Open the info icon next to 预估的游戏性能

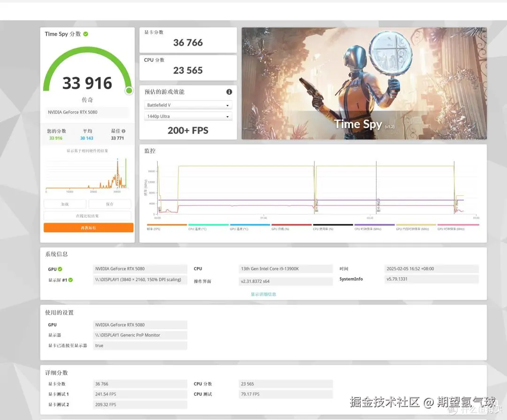click(229, 92)
